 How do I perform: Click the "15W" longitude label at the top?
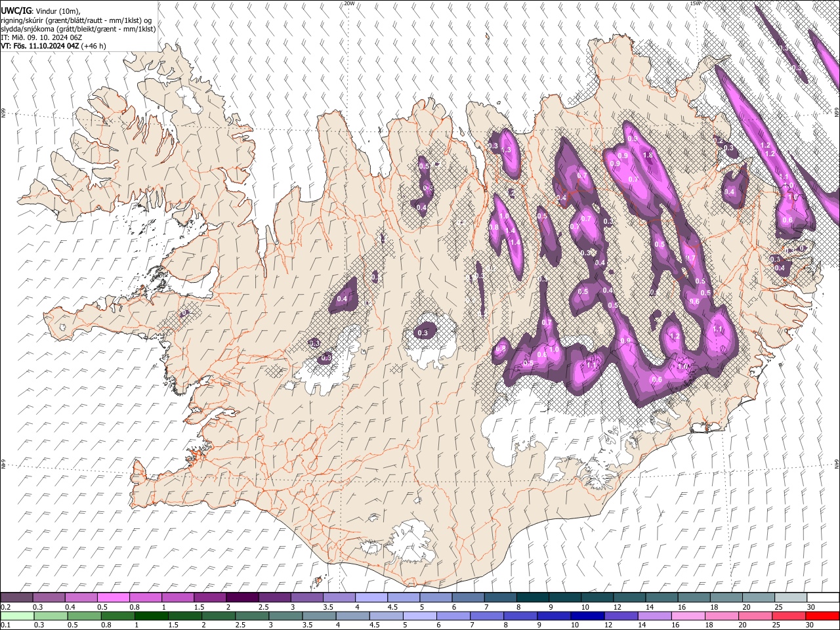[x=696, y=3]
